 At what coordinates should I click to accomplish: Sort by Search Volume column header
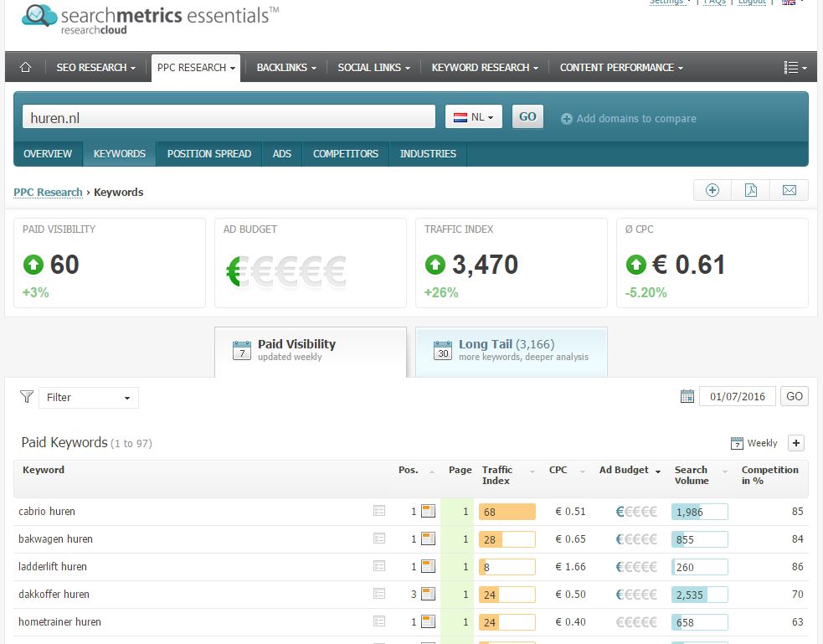pos(692,475)
